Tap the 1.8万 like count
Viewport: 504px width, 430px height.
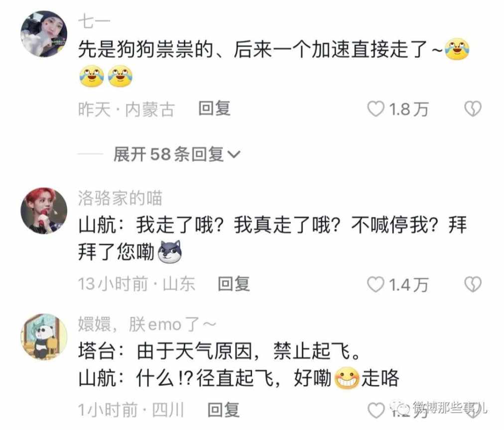(x=409, y=109)
